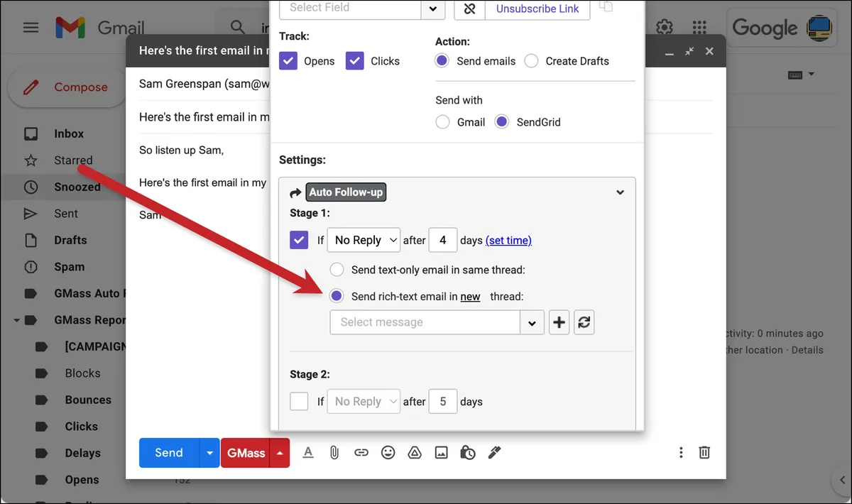Select Create Drafts radio button

tap(531, 61)
